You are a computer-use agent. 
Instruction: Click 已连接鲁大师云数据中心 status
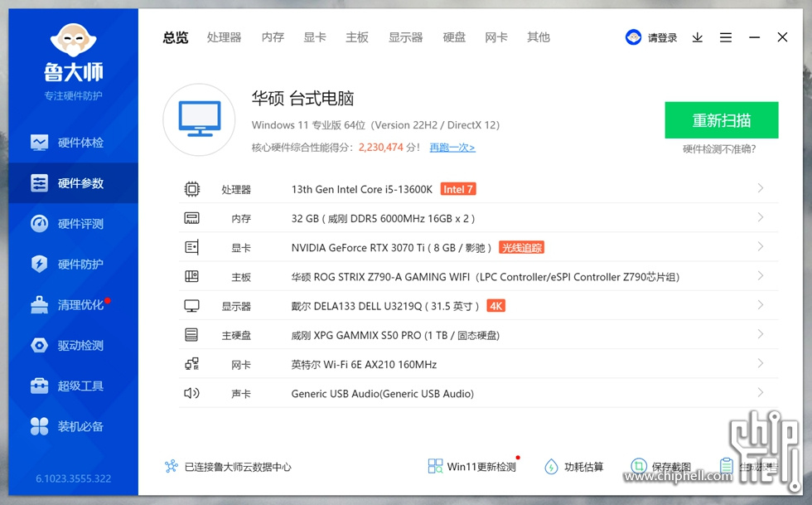coord(228,467)
